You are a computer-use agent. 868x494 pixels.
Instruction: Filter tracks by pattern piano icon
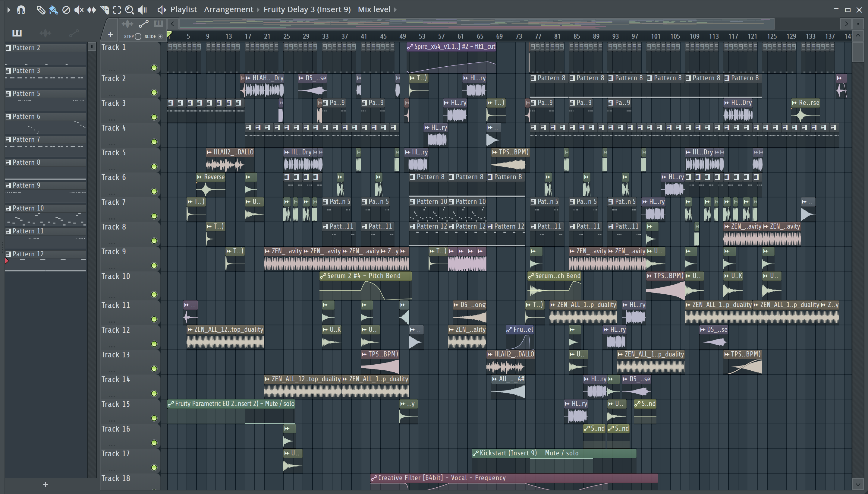pos(158,24)
